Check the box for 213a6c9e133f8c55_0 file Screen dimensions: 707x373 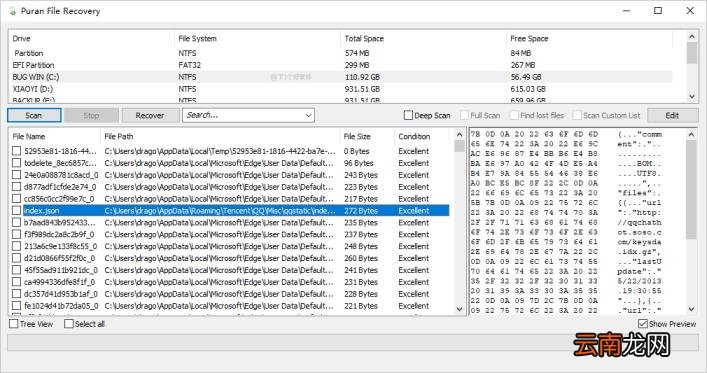pos(17,246)
